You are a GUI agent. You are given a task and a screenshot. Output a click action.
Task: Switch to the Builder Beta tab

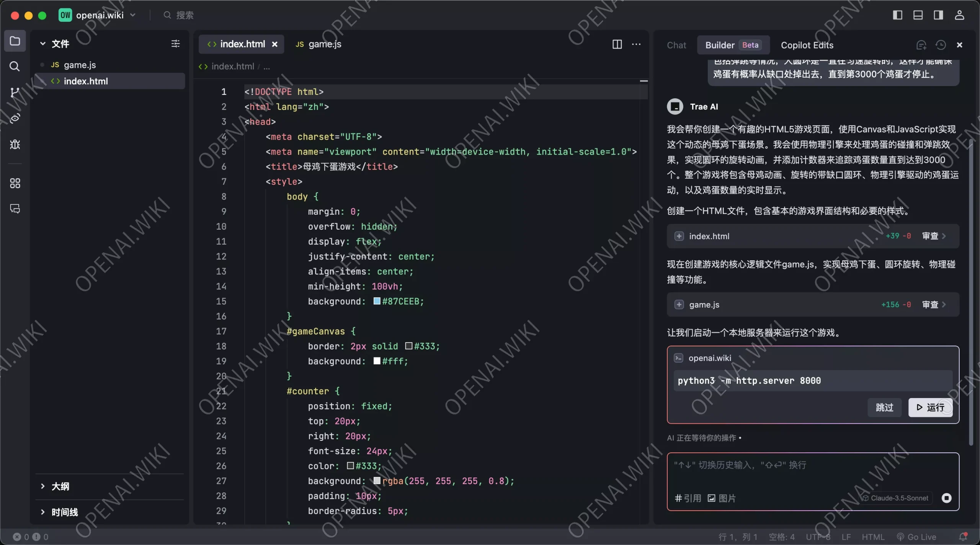click(733, 45)
